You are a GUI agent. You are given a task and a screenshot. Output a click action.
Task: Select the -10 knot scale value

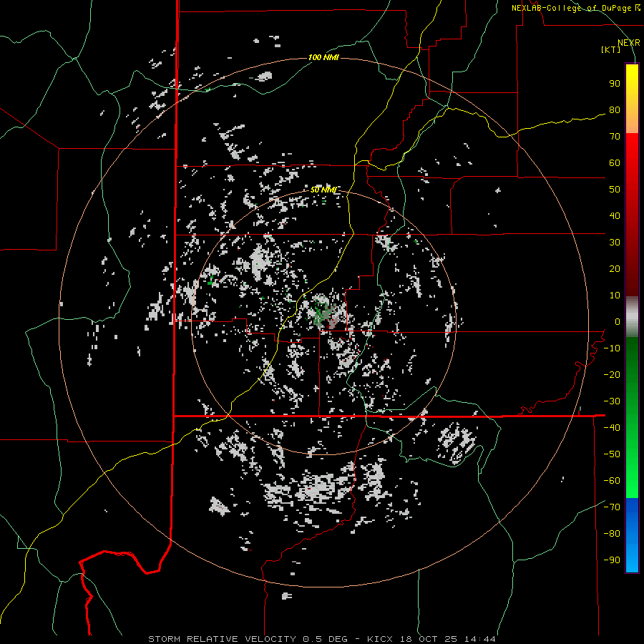click(612, 348)
